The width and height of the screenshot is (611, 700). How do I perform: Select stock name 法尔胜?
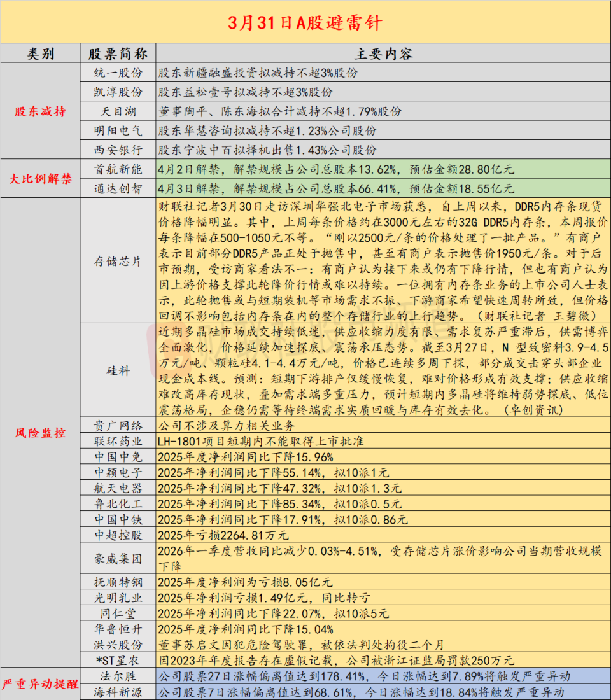[x=118, y=675]
